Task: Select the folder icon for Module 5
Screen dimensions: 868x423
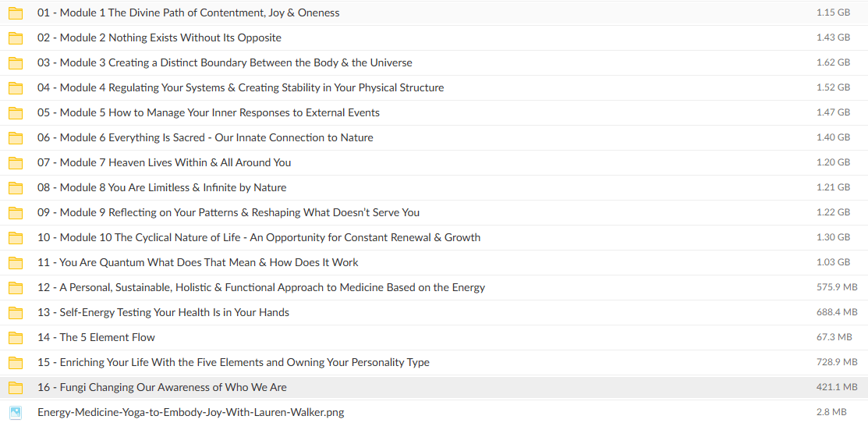Action: [16, 113]
